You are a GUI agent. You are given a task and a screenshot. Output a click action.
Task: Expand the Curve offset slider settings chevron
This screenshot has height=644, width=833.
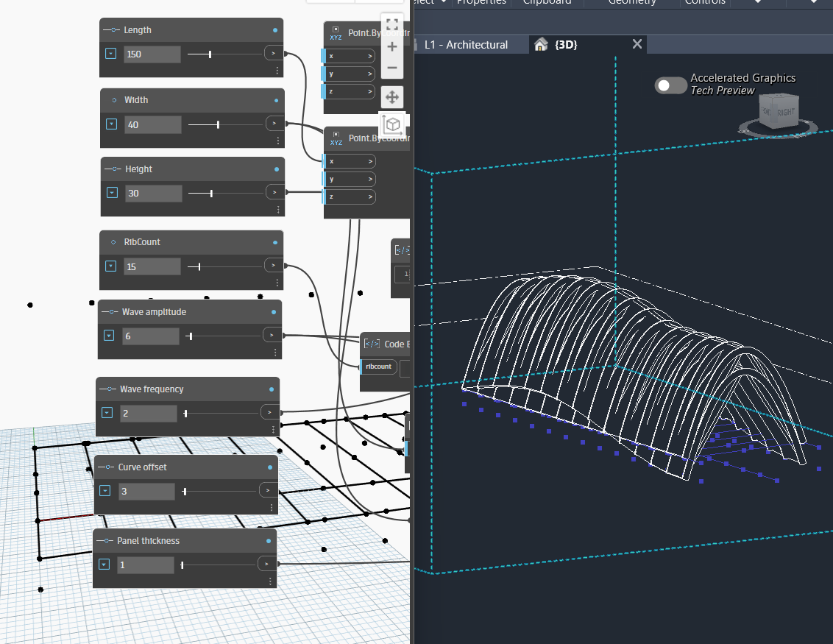[x=105, y=491]
